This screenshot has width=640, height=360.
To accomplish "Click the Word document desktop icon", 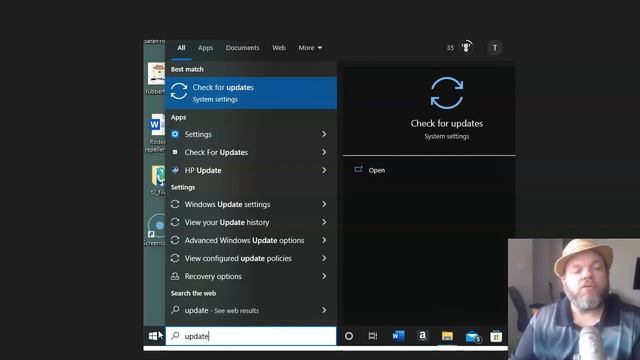I will coord(157,125).
